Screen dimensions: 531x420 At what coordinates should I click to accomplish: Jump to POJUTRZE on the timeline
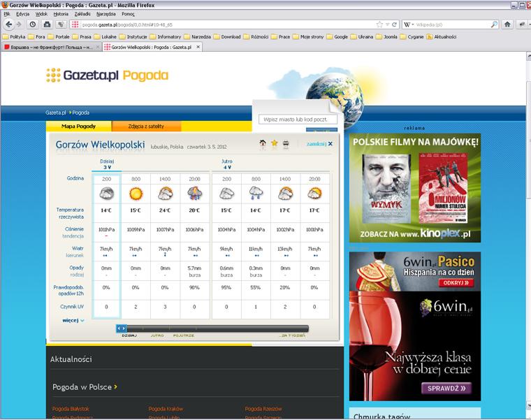(x=184, y=335)
